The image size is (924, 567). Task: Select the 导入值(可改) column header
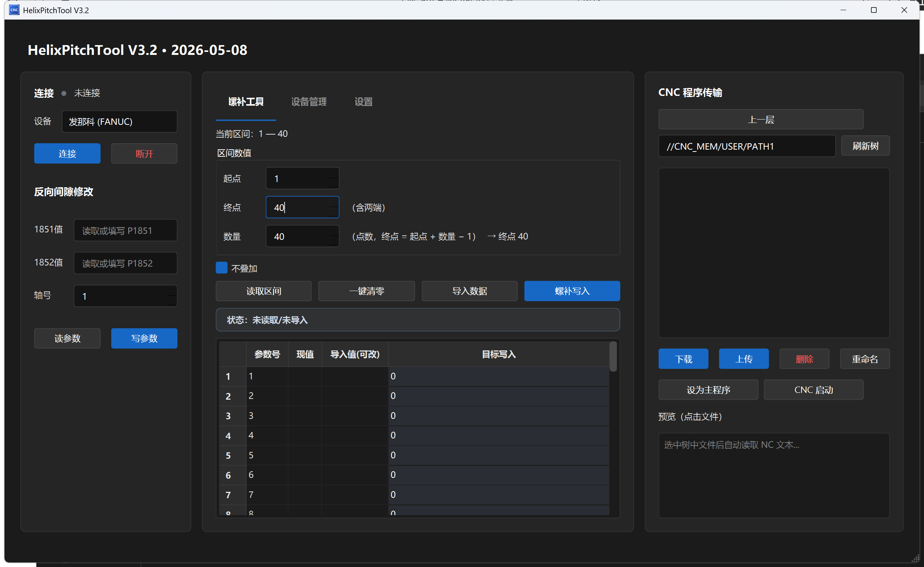click(x=355, y=354)
